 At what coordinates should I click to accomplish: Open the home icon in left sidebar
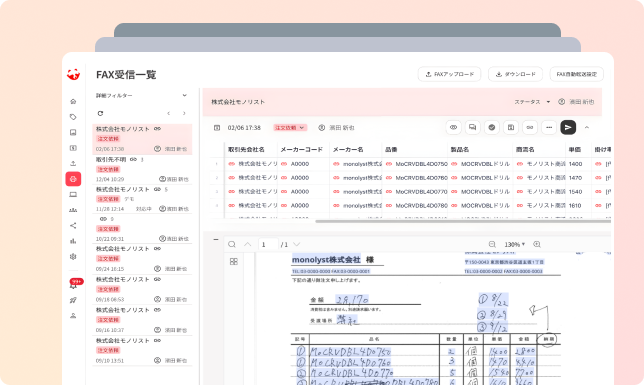pos(73,101)
